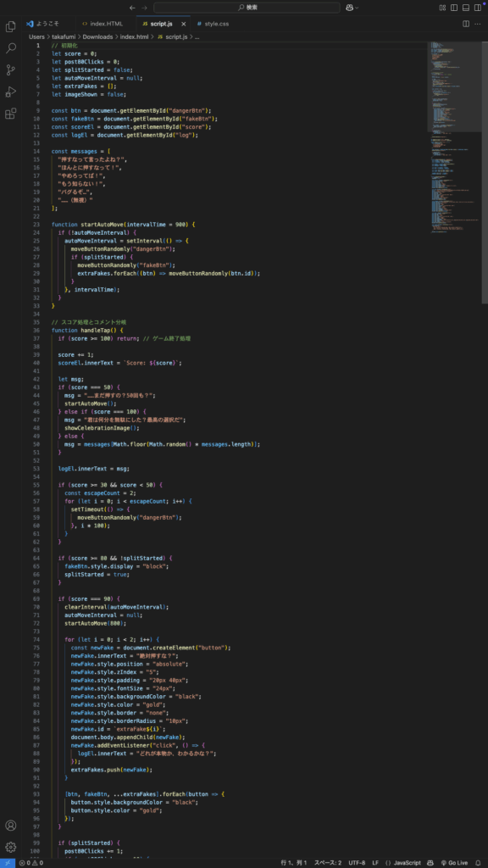
Task: Open the Explorer view in activity bar
Action: 10,26
